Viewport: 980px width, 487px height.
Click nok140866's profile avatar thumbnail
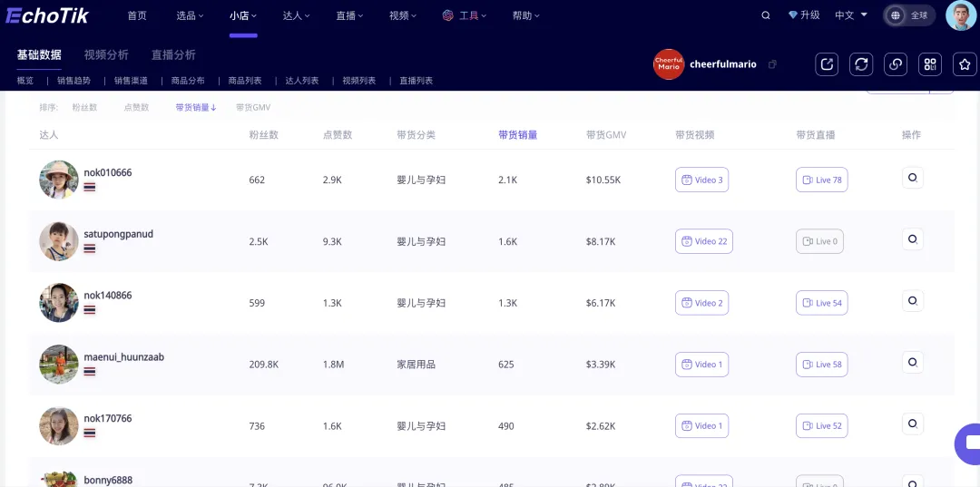point(59,303)
